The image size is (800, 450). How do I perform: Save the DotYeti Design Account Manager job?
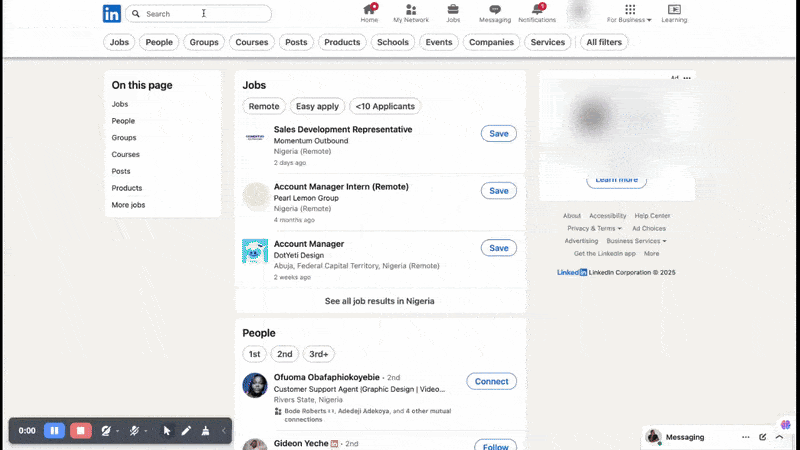tap(498, 248)
